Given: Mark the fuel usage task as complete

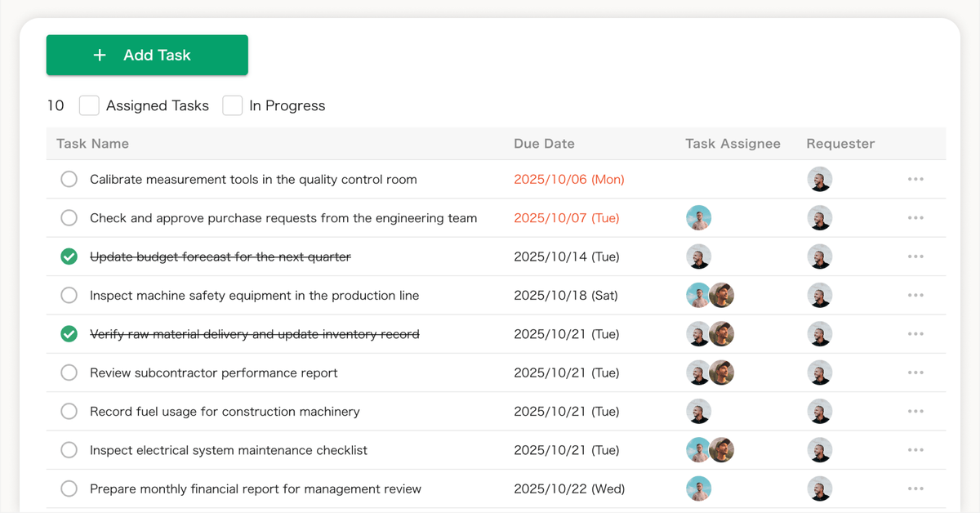Looking at the screenshot, I should coord(69,411).
